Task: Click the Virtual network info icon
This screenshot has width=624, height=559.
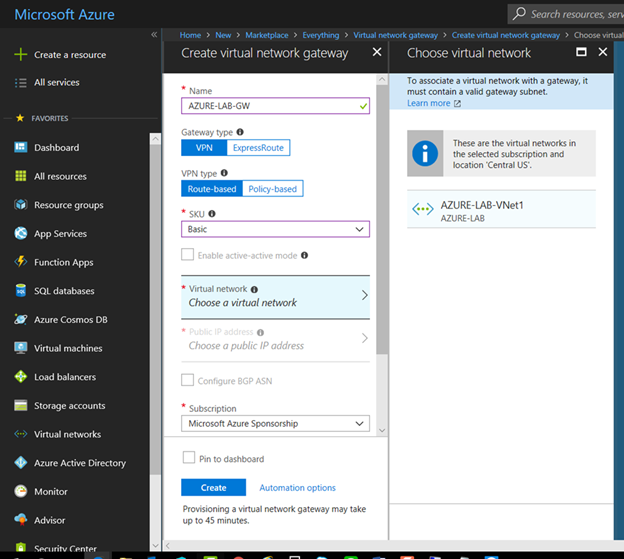Action: coord(254,289)
